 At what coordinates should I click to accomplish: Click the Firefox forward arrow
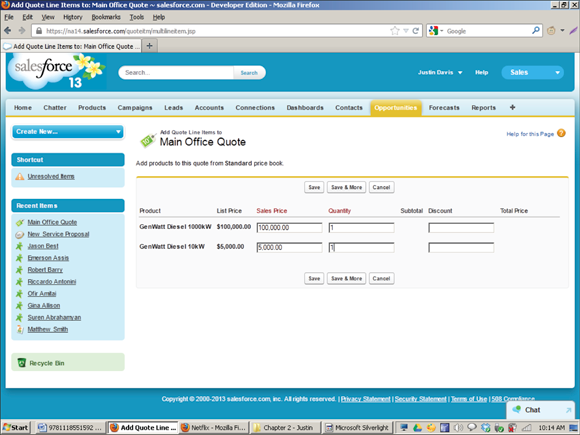pyautogui.click(x=22, y=31)
